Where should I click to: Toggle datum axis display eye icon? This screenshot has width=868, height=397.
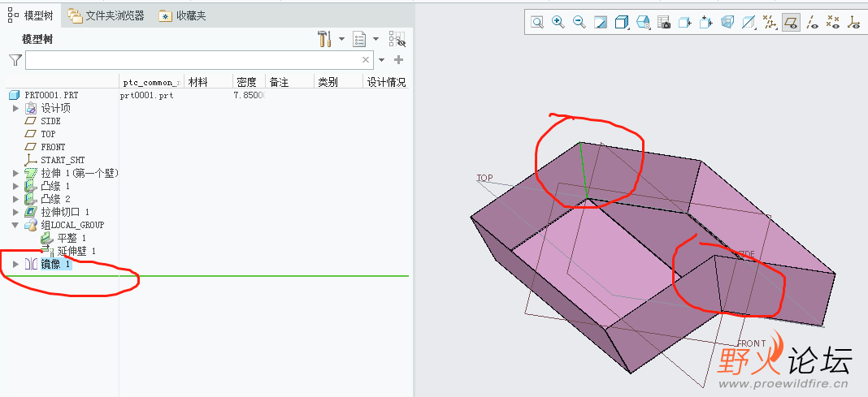click(x=812, y=22)
